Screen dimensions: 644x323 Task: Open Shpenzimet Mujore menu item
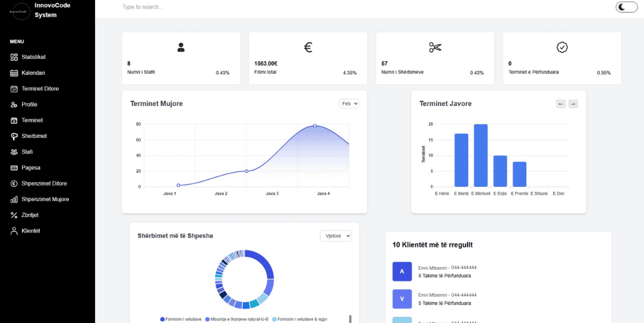coord(45,199)
